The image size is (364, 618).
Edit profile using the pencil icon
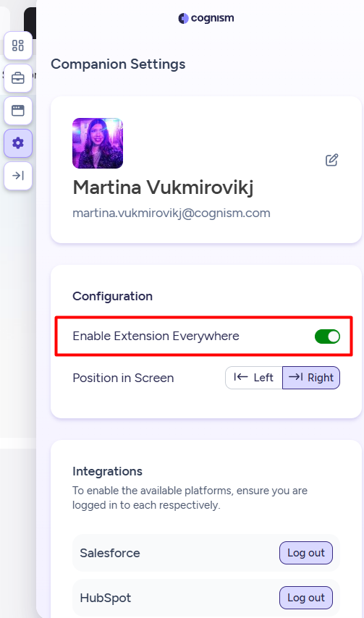(x=331, y=160)
